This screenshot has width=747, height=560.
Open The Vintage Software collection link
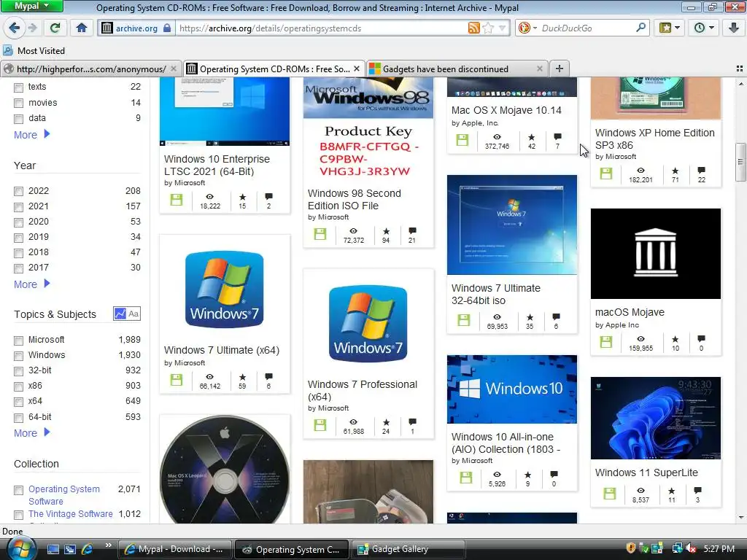71,514
